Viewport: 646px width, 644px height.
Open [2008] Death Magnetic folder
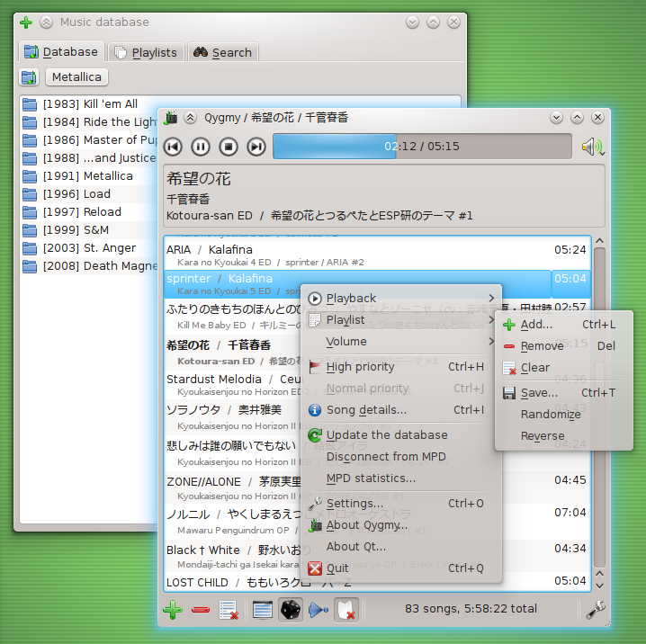coord(90,266)
